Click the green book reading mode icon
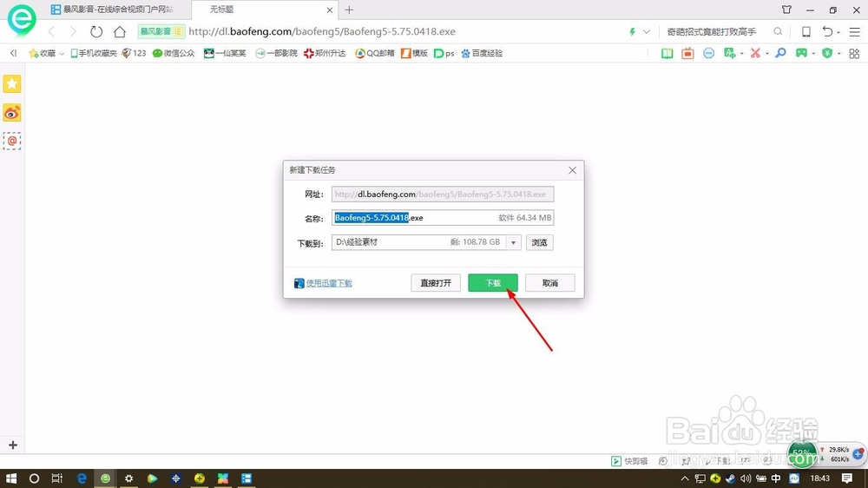Viewport: 868px width, 488px height. tap(667, 53)
